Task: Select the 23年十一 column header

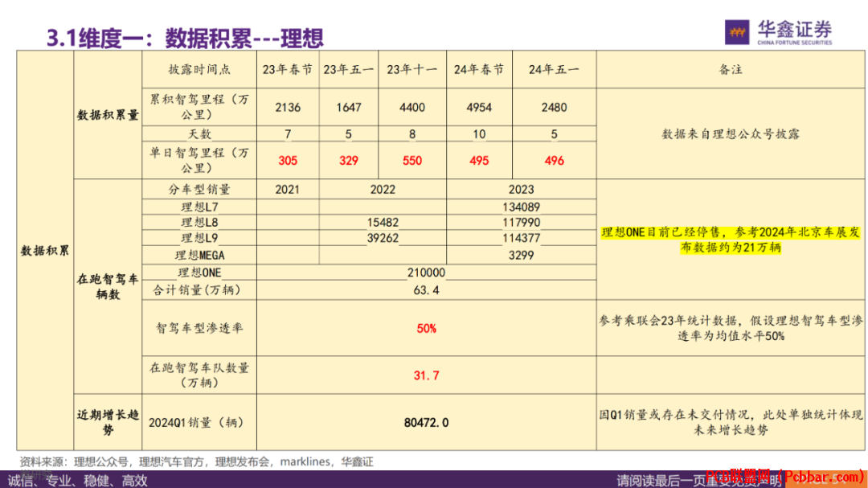Action: click(x=412, y=70)
